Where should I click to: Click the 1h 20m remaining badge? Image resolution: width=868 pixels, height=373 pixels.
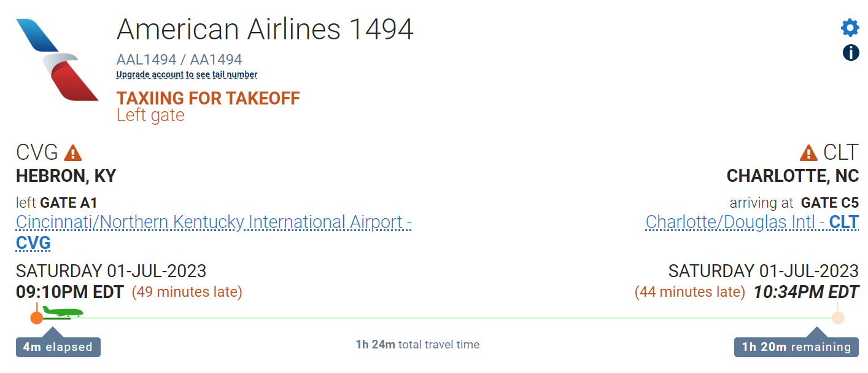(x=796, y=347)
